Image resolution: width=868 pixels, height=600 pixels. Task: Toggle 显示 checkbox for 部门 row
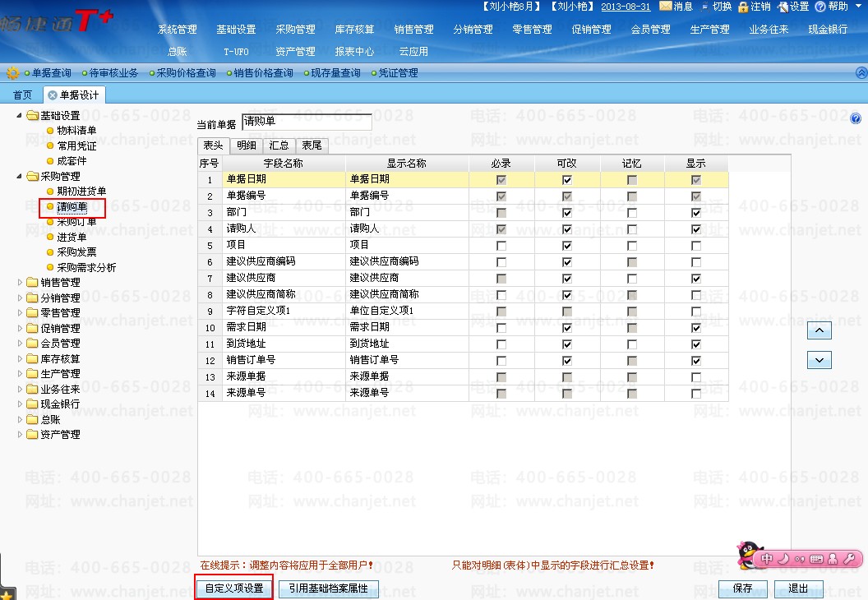(696, 213)
